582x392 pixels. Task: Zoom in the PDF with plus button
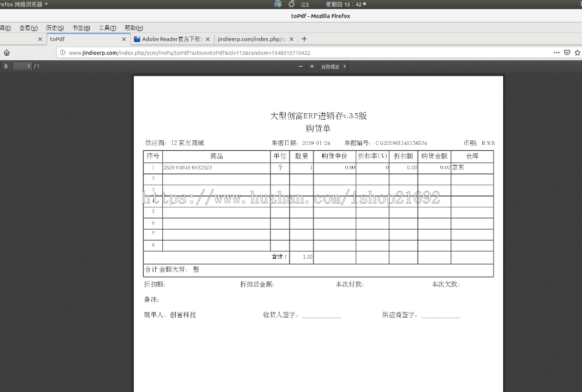tap(312, 67)
